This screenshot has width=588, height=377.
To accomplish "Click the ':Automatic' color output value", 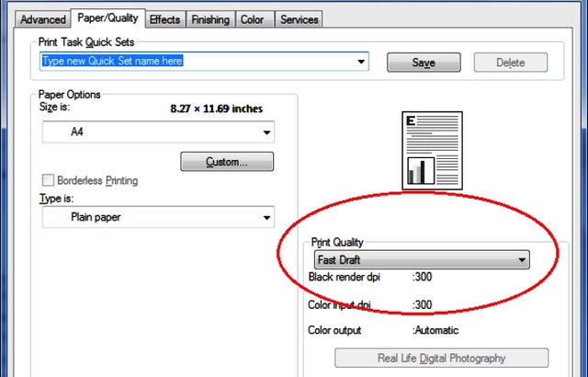I will [x=435, y=330].
